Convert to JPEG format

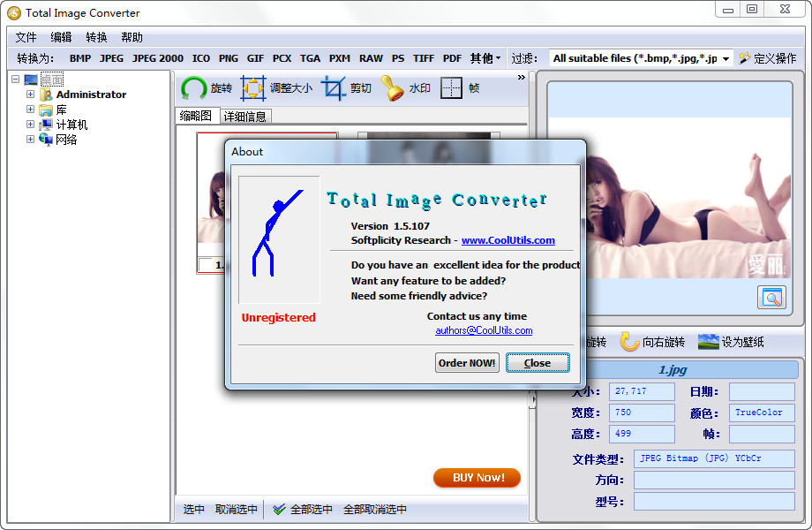111,58
